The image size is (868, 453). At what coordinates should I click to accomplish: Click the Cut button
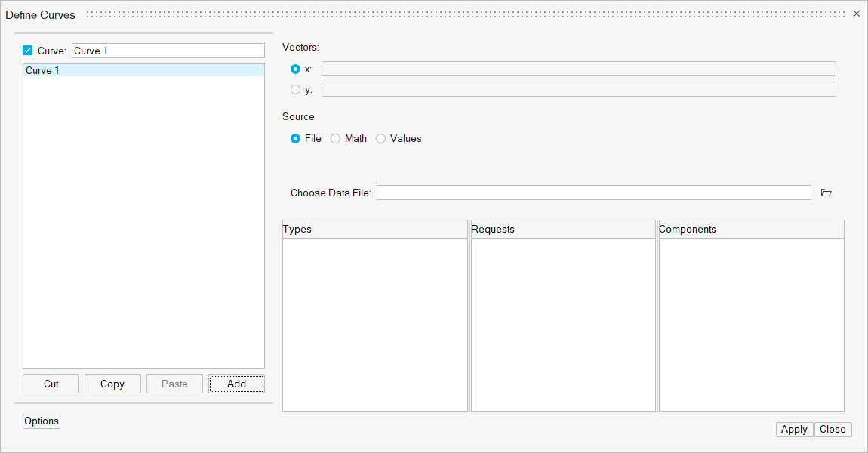(x=51, y=384)
